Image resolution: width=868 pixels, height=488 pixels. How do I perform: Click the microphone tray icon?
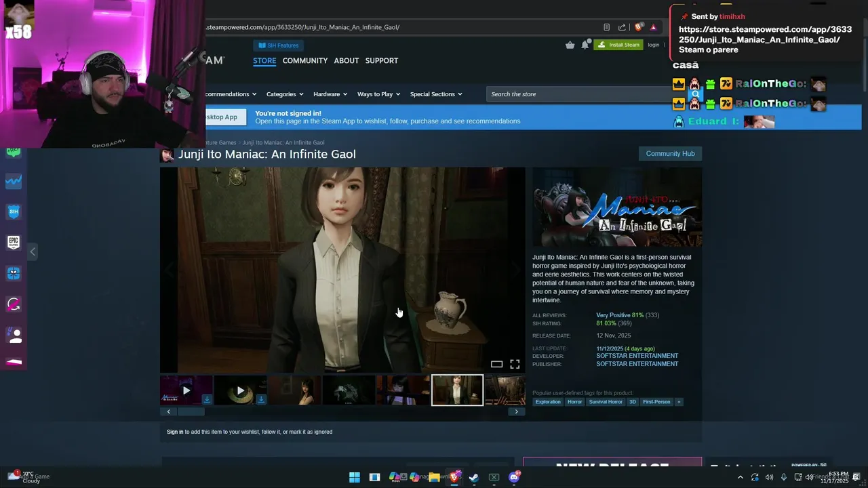coord(784,477)
